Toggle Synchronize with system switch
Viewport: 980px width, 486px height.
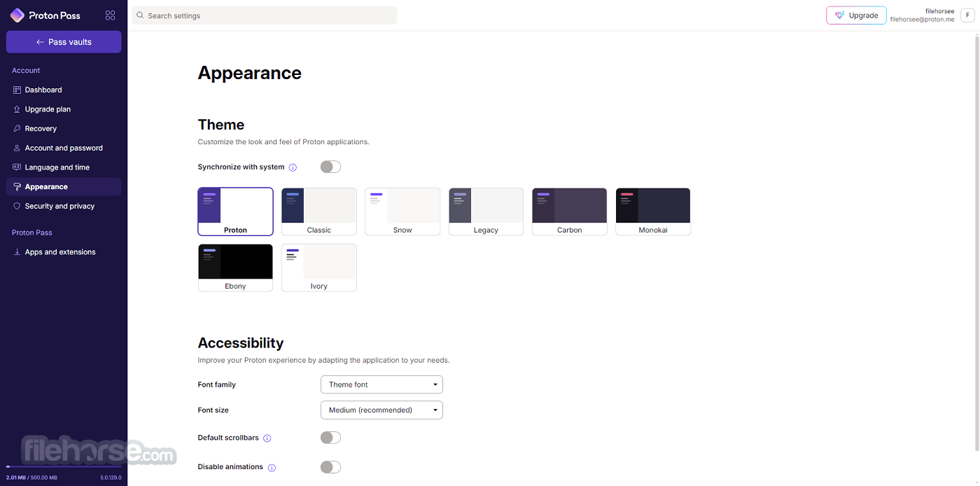[330, 167]
